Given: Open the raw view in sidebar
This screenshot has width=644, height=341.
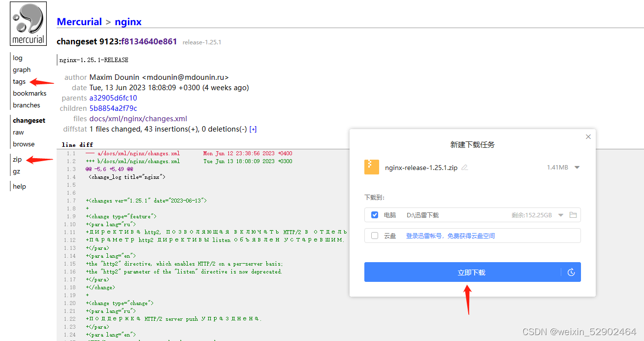Looking at the screenshot, I should pyautogui.click(x=18, y=132).
